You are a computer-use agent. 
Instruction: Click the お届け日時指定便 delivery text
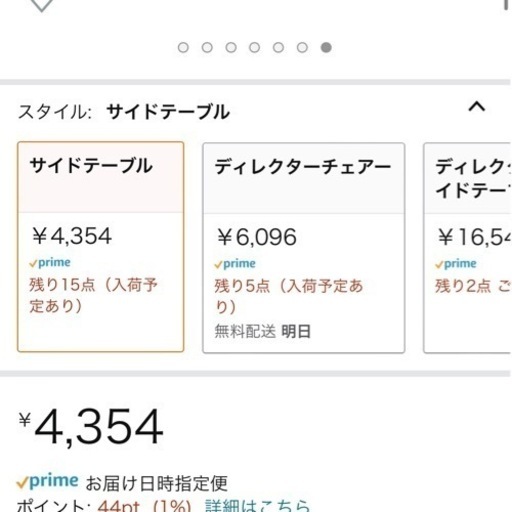point(157,483)
